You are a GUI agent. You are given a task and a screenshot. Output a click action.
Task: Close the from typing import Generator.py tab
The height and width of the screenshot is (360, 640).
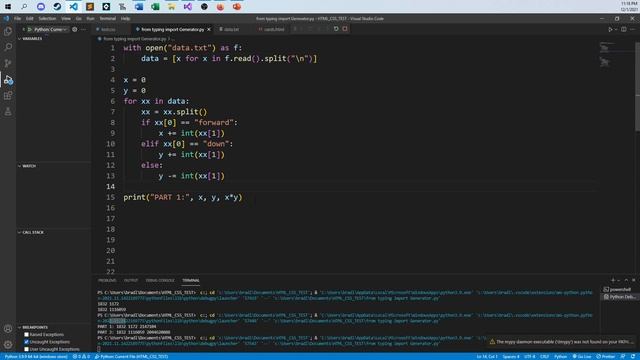coord(209,29)
